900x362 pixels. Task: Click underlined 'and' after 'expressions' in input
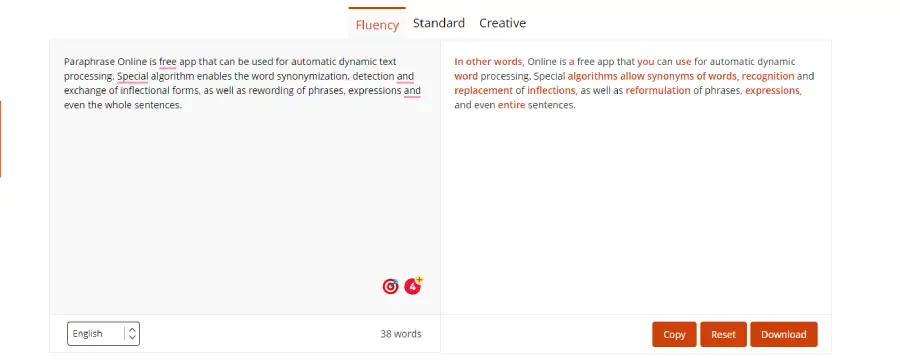(412, 91)
